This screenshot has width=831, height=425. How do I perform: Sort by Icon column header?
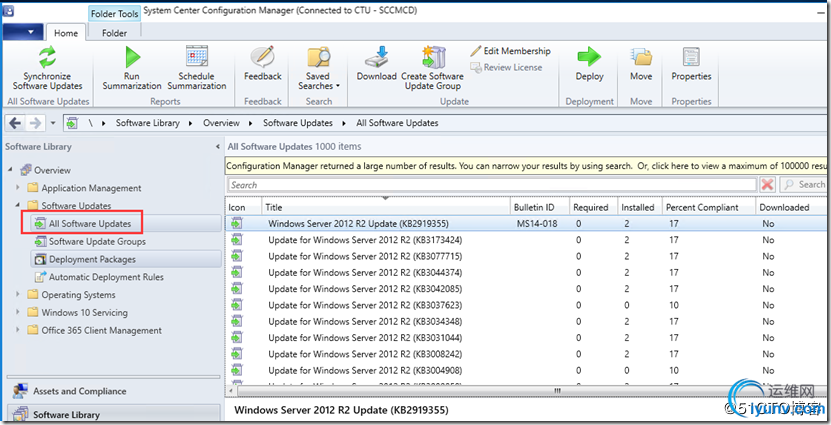(243, 207)
